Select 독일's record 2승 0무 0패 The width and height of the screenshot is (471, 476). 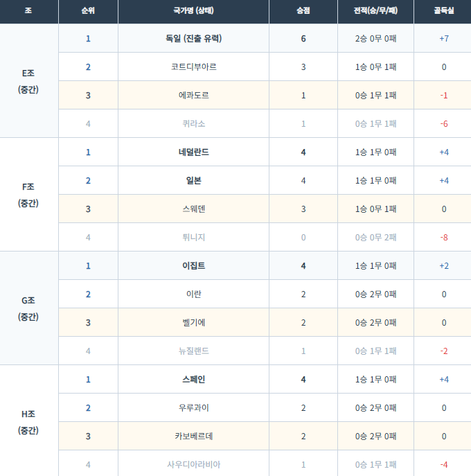[x=375, y=39]
